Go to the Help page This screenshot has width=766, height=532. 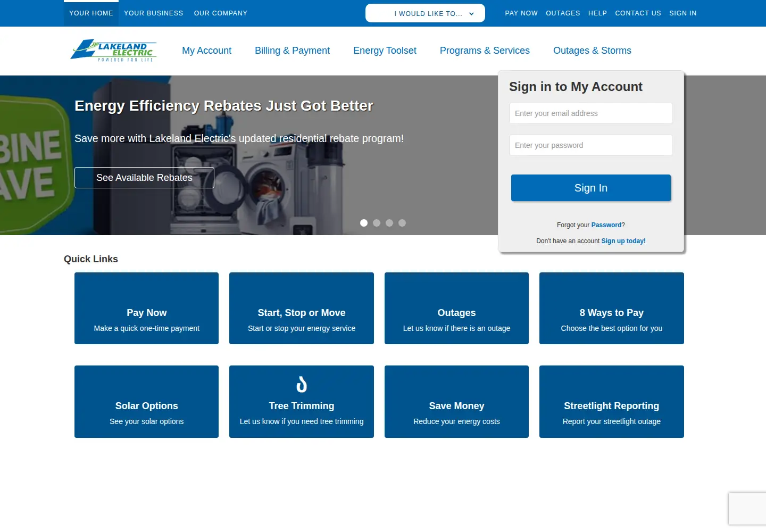pos(597,13)
